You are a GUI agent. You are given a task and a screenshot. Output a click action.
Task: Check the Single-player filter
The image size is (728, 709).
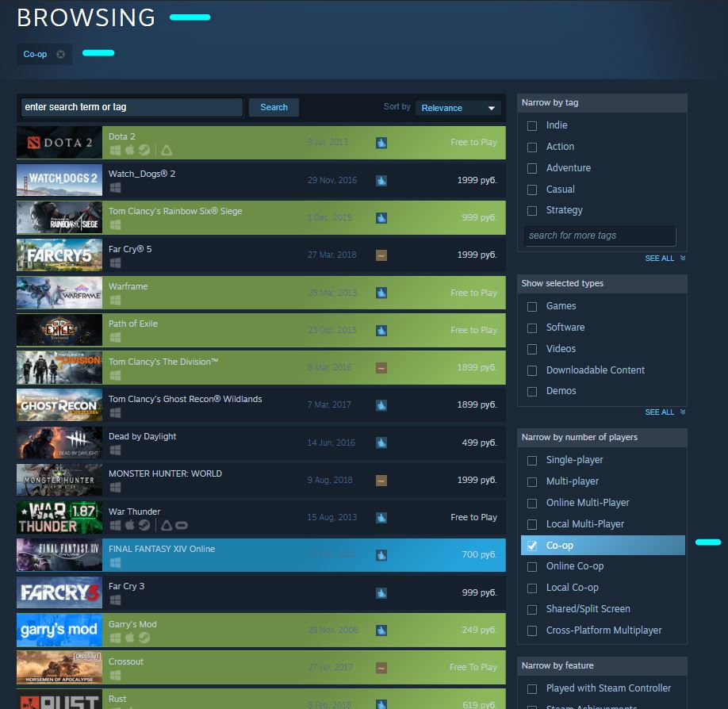pos(532,460)
